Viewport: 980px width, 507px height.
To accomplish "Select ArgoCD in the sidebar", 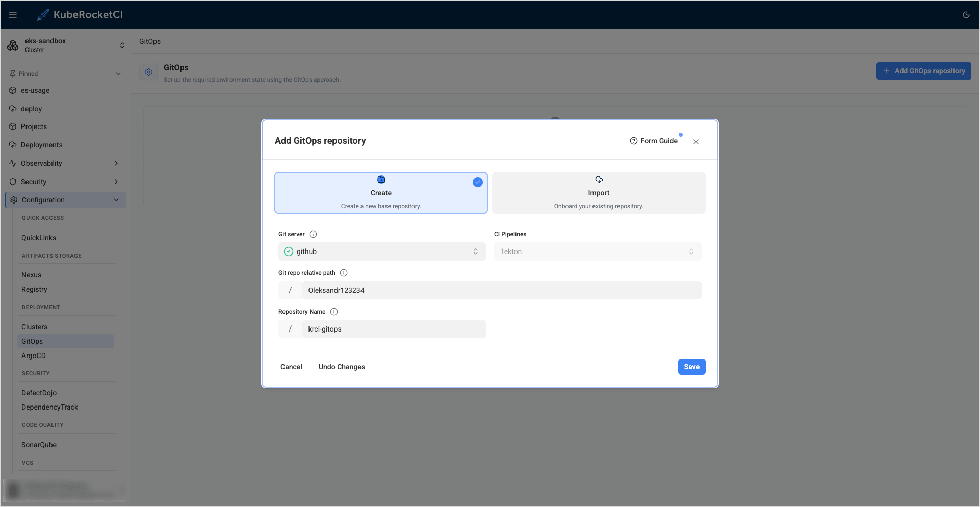I will (x=34, y=356).
